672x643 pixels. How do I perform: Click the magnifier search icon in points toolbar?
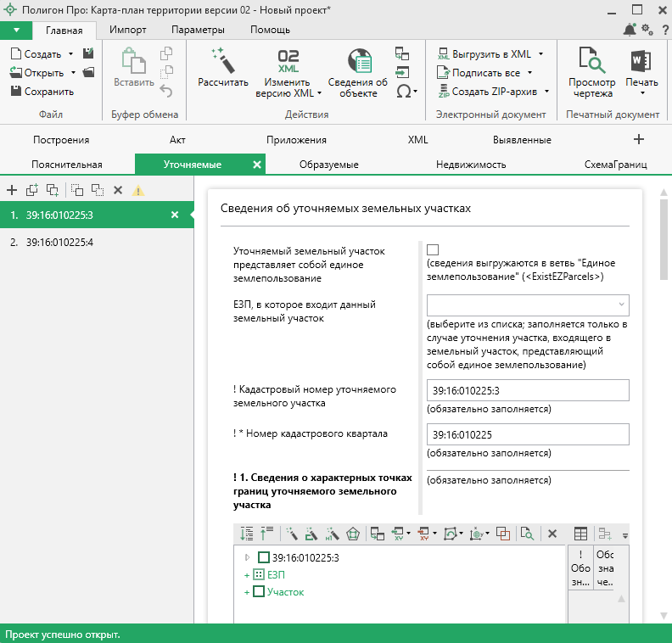[x=527, y=534]
